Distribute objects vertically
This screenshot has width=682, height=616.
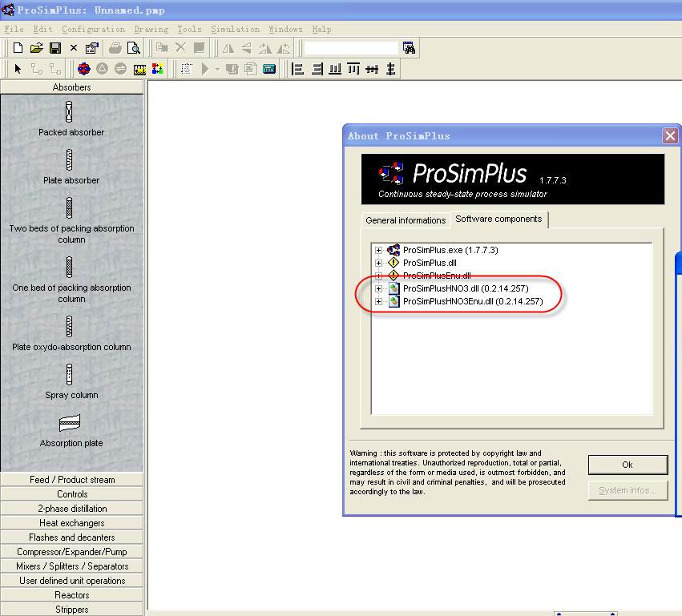390,69
